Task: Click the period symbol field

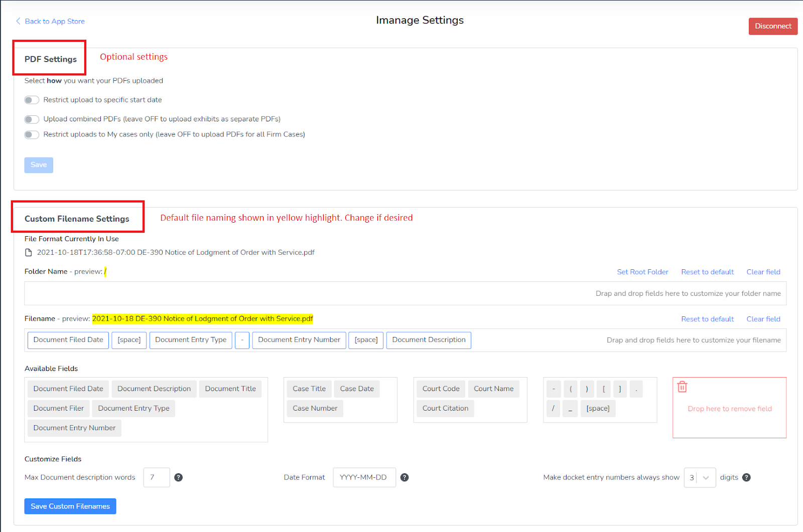Action: coord(636,389)
